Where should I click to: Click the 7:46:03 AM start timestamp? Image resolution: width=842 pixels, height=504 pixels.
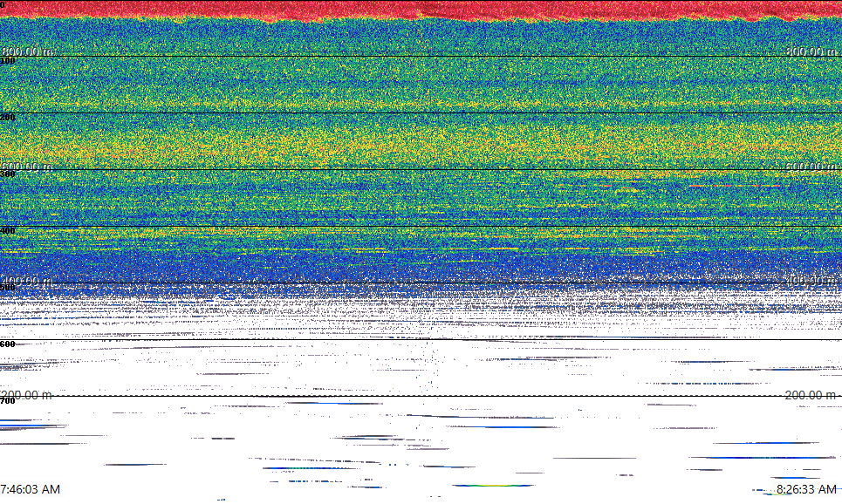pos(30,489)
